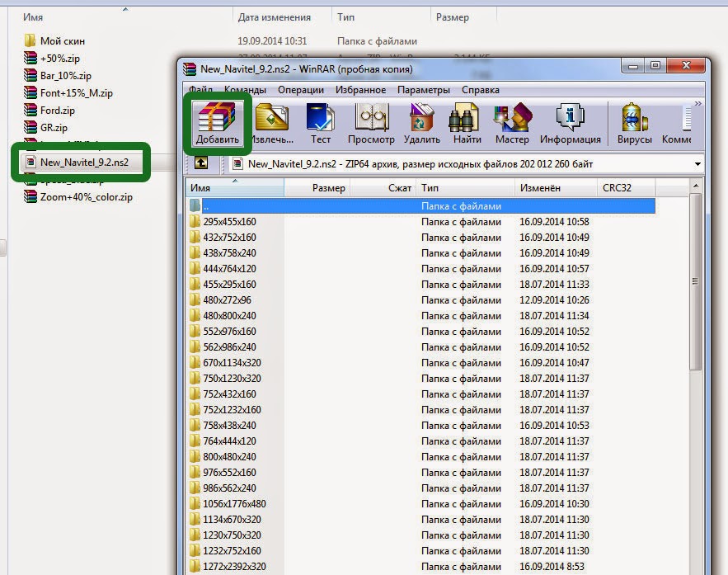This screenshot has width=728, height=575.
Task: Select folder 976x552x160
Action: click(229, 473)
